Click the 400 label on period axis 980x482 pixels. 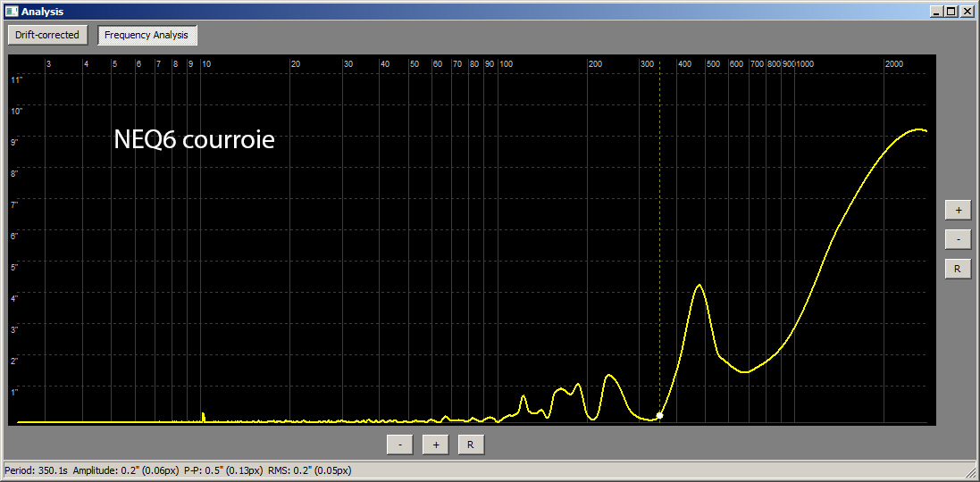tap(685, 63)
